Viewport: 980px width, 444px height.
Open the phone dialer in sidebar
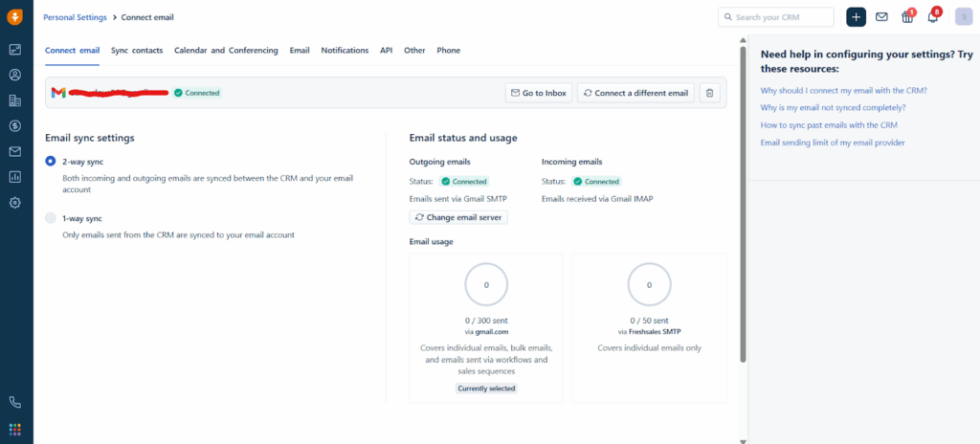[15, 402]
